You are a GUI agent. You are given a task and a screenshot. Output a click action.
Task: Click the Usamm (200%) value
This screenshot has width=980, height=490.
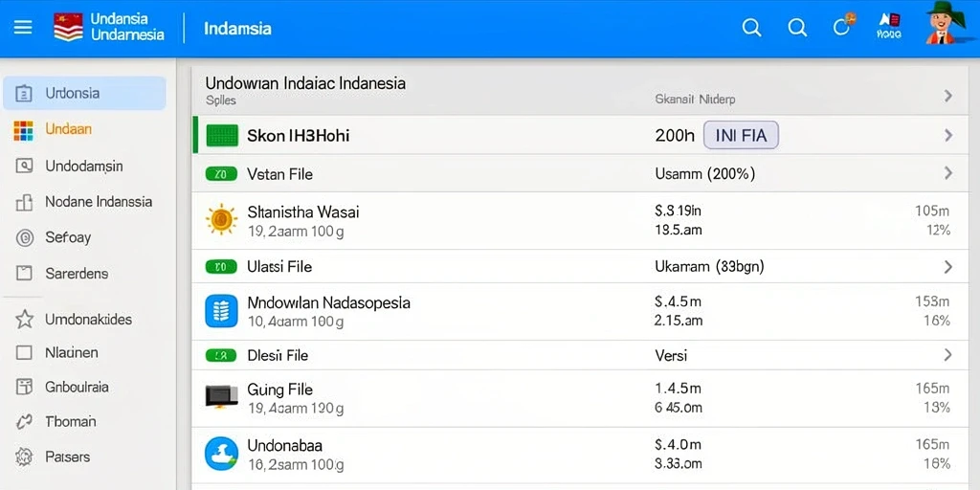tap(705, 174)
